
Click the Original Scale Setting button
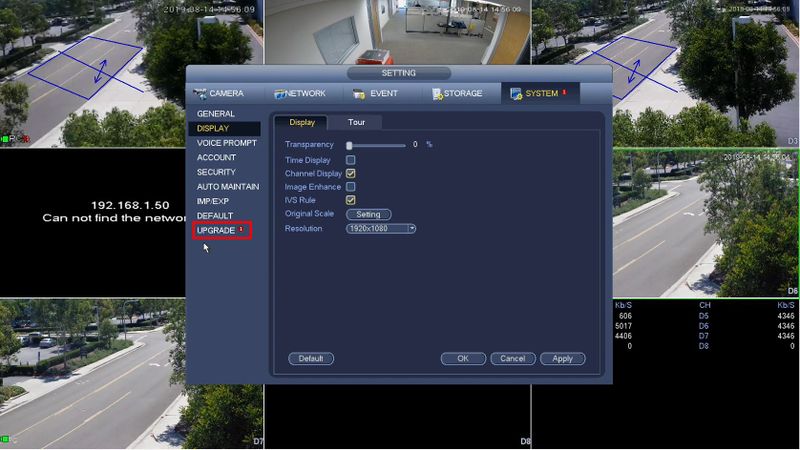[x=368, y=214]
